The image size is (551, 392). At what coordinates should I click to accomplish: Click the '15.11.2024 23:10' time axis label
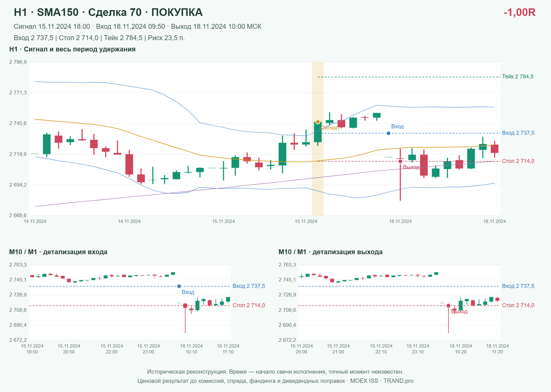pyautogui.click(x=418, y=349)
